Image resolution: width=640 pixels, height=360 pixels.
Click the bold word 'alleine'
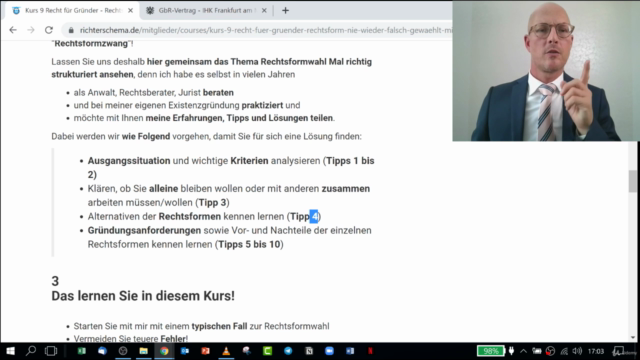[163, 189]
